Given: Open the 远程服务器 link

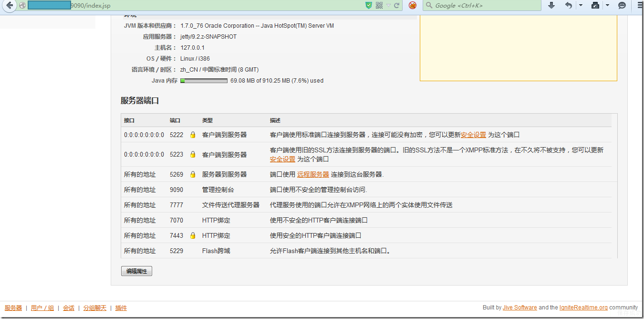Looking at the screenshot, I should coord(313,174).
